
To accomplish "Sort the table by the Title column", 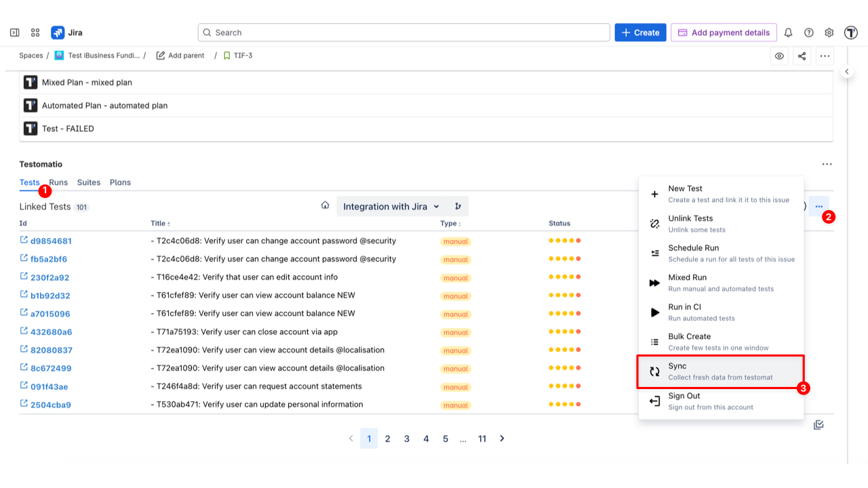I will click(160, 224).
